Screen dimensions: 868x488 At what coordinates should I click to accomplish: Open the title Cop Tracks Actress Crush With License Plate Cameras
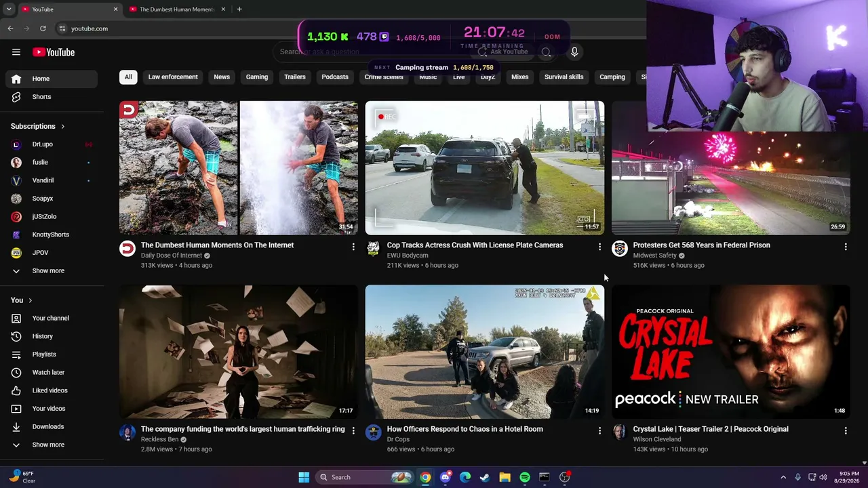click(475, 245)
